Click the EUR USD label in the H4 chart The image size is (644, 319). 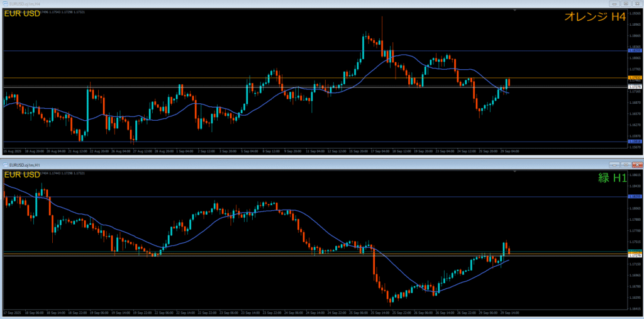(23, 14)
